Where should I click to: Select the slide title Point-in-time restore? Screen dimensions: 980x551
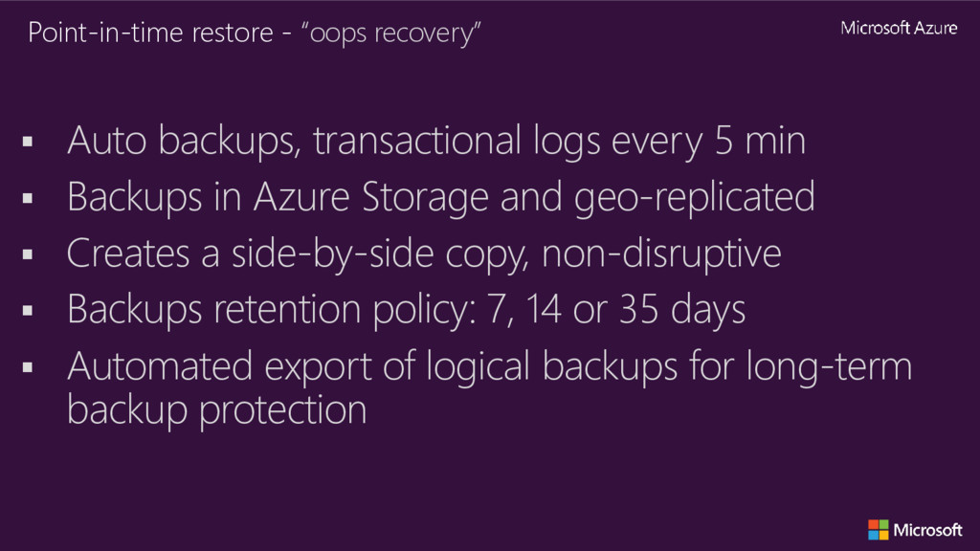150,33
